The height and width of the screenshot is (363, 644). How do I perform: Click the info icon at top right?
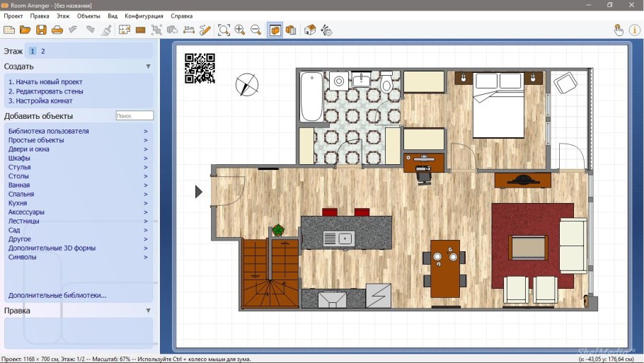(634, 30)
